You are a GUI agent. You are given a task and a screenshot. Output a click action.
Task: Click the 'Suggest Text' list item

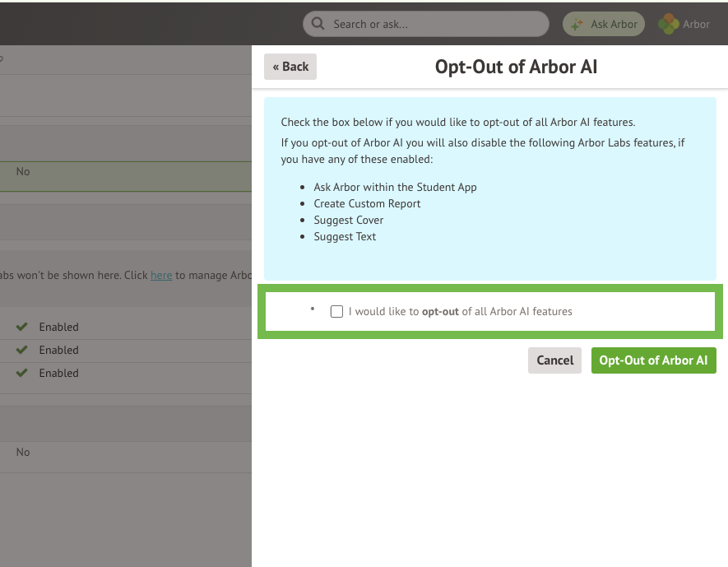coord(345,236)
